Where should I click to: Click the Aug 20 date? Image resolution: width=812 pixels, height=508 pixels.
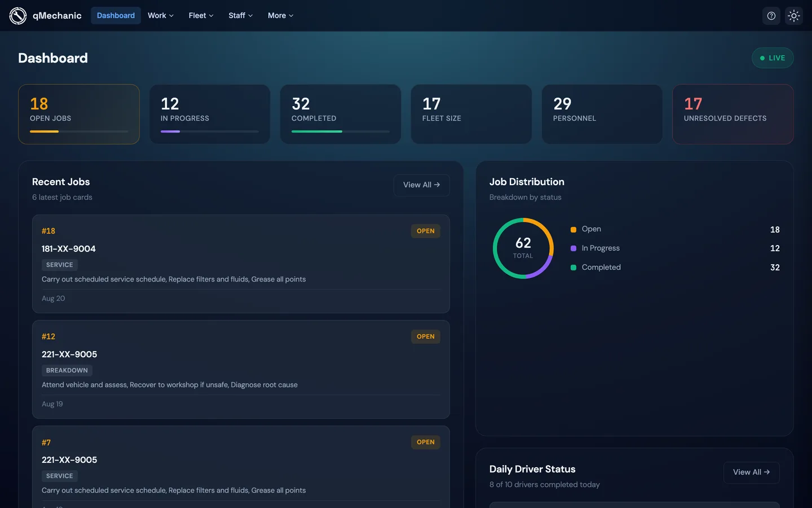point(54,299)
